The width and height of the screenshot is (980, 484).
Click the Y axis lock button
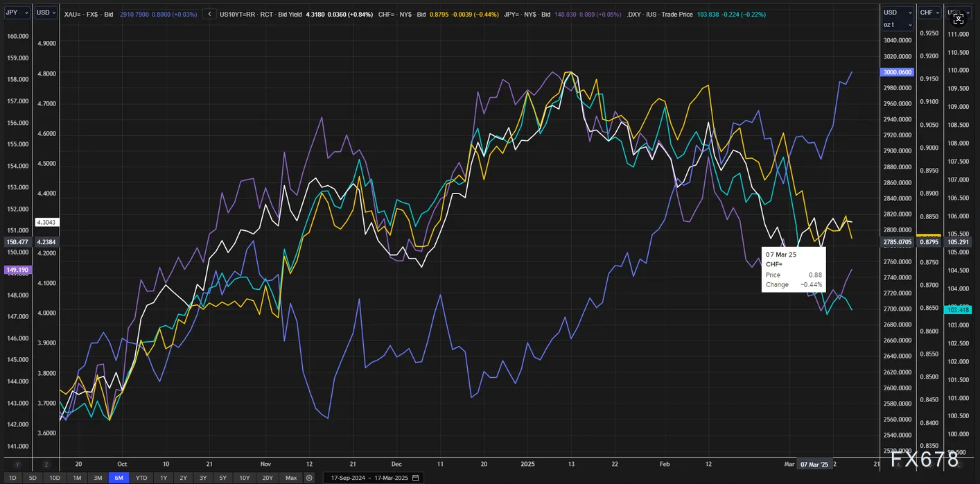click(x=17, y=464)
